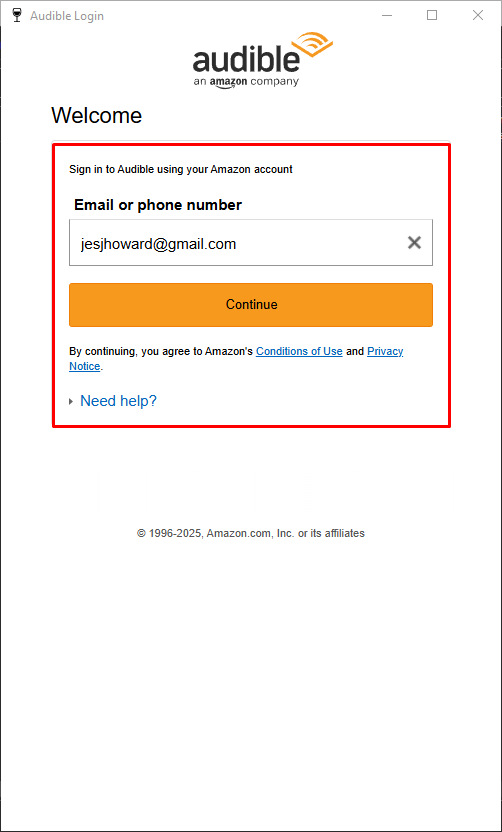
Task: Click the Audible Login title bar text
Action: [67, 16]
